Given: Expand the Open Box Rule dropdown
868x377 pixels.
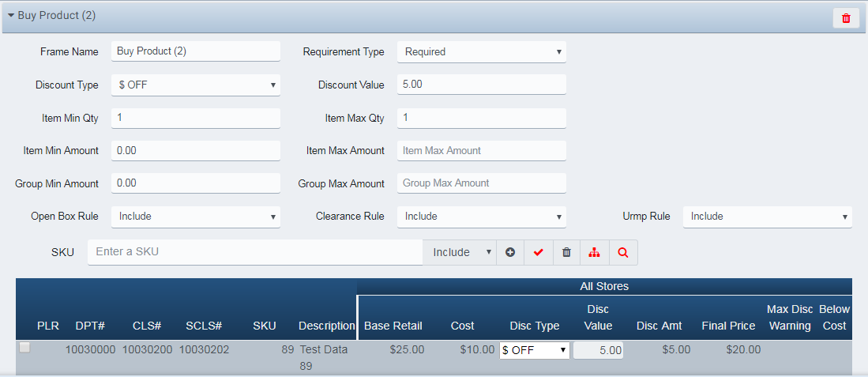Looking at the screenshot, I should coord(196,216).
